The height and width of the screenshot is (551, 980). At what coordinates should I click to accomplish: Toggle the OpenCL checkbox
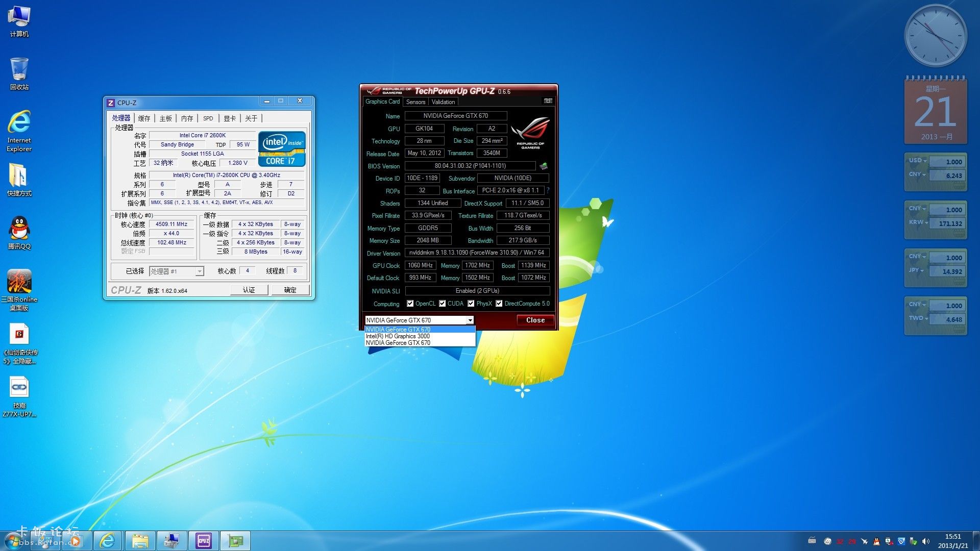(x=410, y=304)
